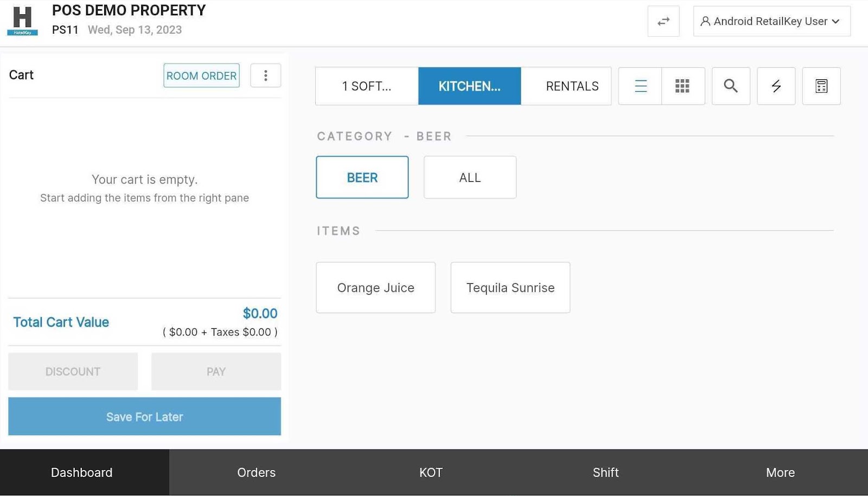868x496 pixels.
Task: Expand the Android RetailKey User dropdown
Action: [771, 22]
